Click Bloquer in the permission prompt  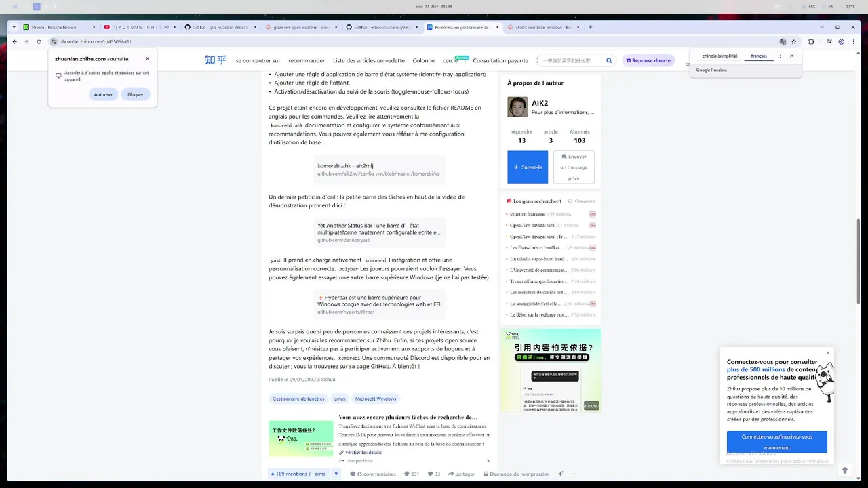coord(136,94)
